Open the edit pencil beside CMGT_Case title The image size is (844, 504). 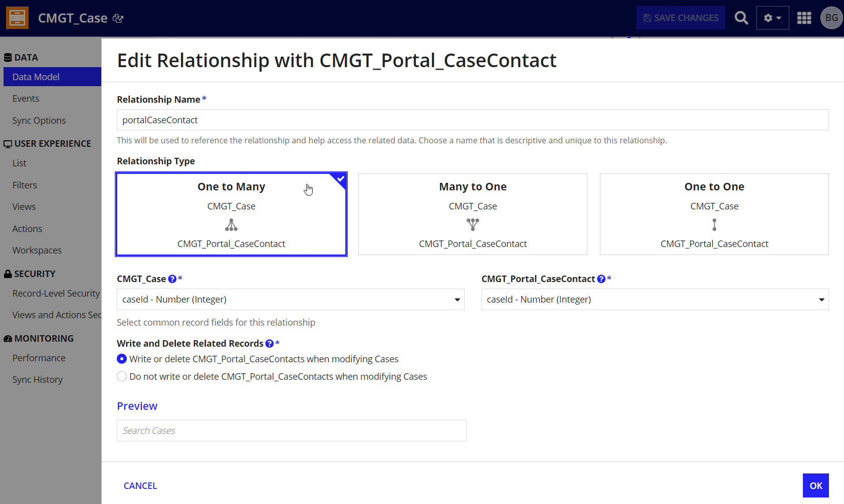tap(118, 18)
